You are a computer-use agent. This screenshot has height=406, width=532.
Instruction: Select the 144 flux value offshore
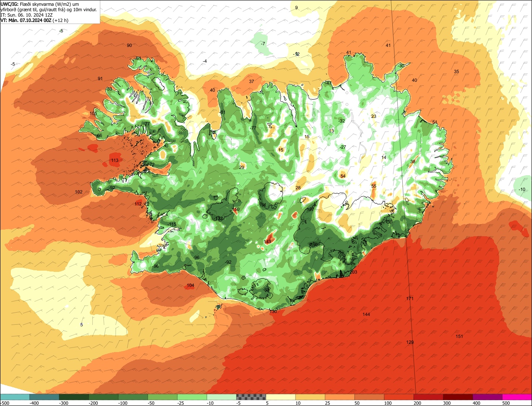point(366,314)
